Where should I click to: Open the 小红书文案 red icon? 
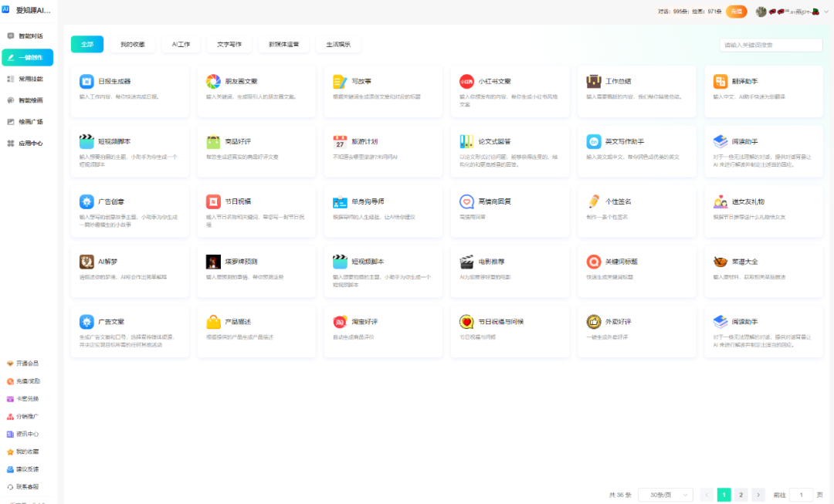[466, 81]
